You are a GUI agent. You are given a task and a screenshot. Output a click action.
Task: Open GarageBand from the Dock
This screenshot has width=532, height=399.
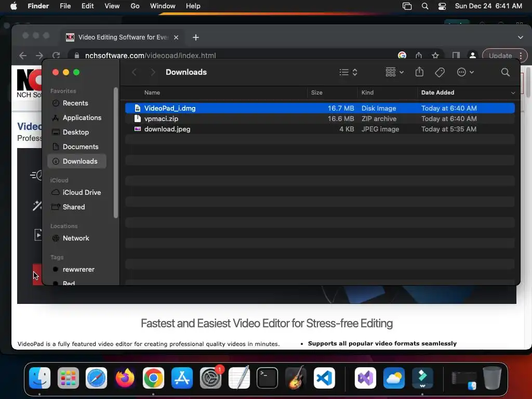click(x=296, y=378)
